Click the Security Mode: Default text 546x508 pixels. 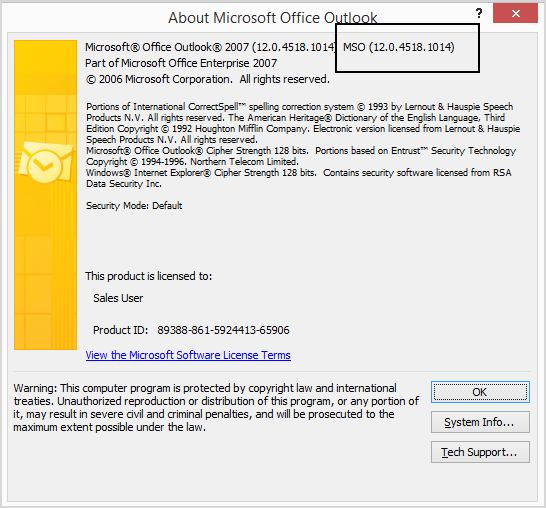[134, 206]
